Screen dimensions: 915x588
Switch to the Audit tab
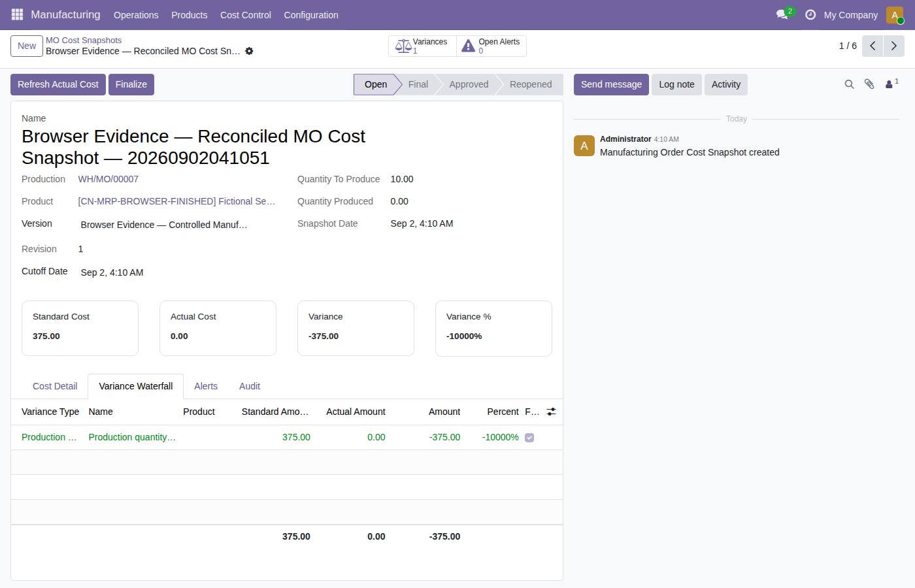[x=250, y=386]
